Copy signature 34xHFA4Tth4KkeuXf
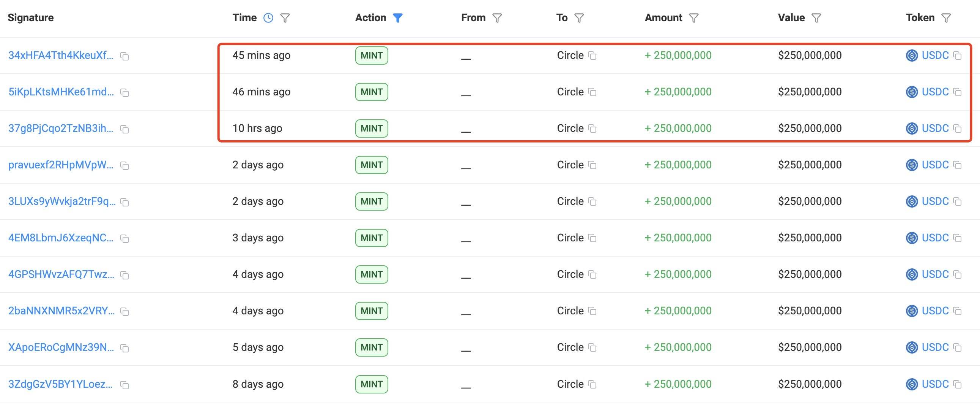The width and height of the screenshot is (980, 406). point(124,56)
